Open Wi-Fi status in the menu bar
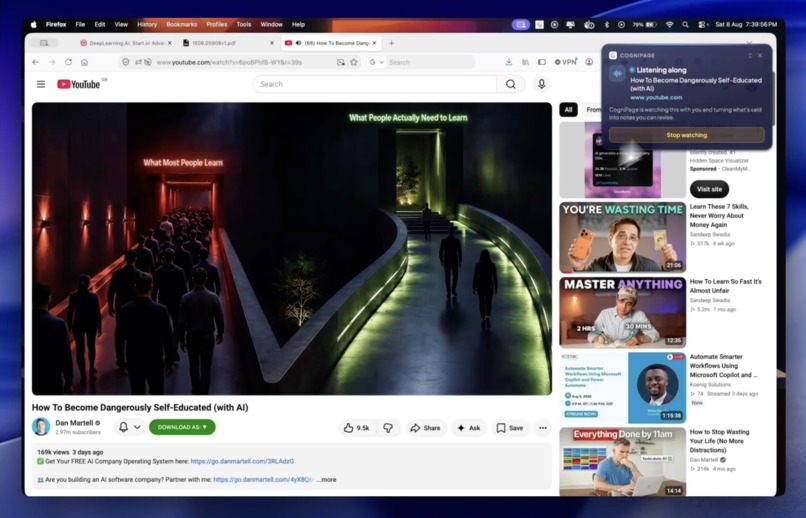 (669, 24)
